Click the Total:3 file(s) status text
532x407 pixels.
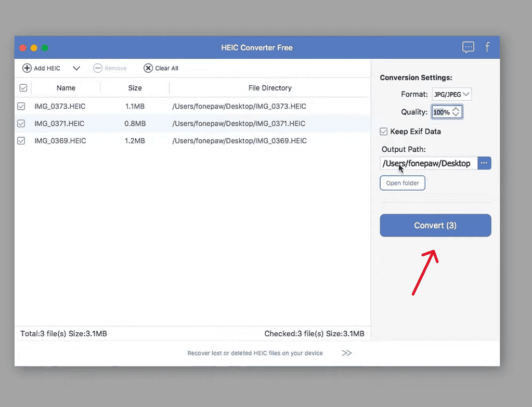(x=63, y=334)
